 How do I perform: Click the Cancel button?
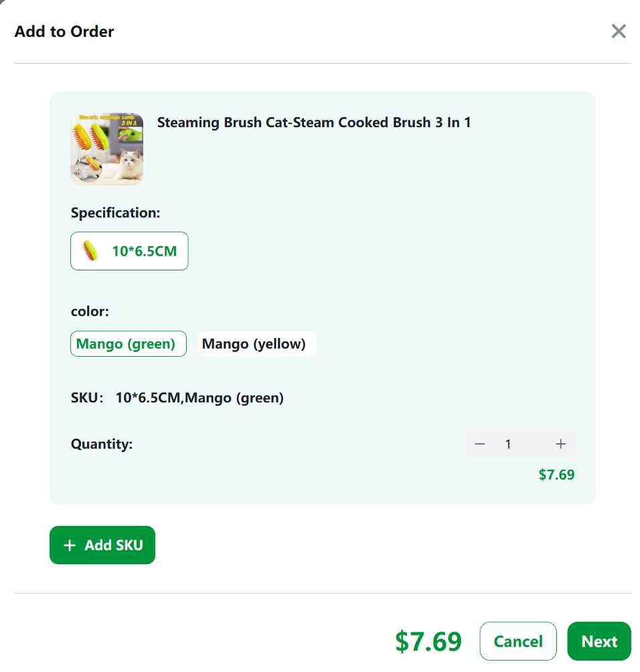(518, 641)
